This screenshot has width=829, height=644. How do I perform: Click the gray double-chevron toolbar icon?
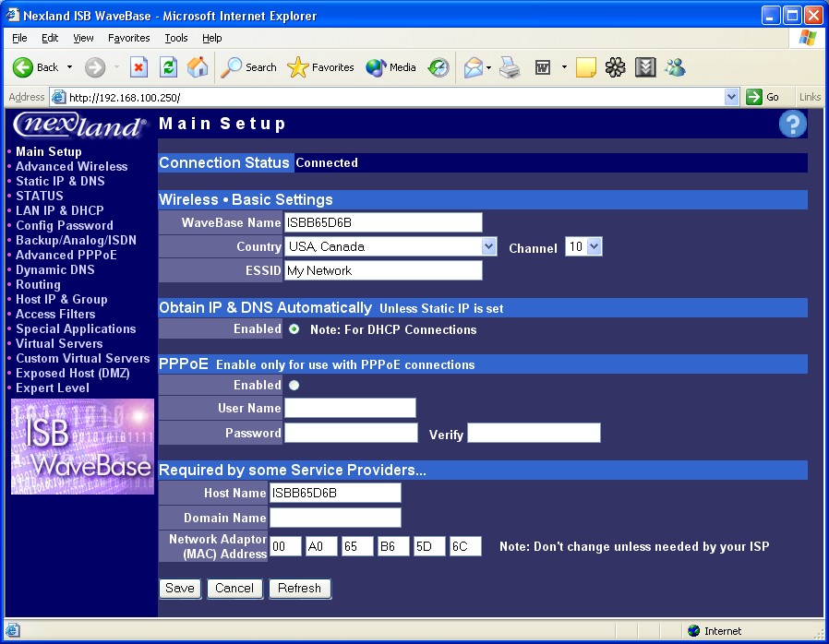pos(645,67)
